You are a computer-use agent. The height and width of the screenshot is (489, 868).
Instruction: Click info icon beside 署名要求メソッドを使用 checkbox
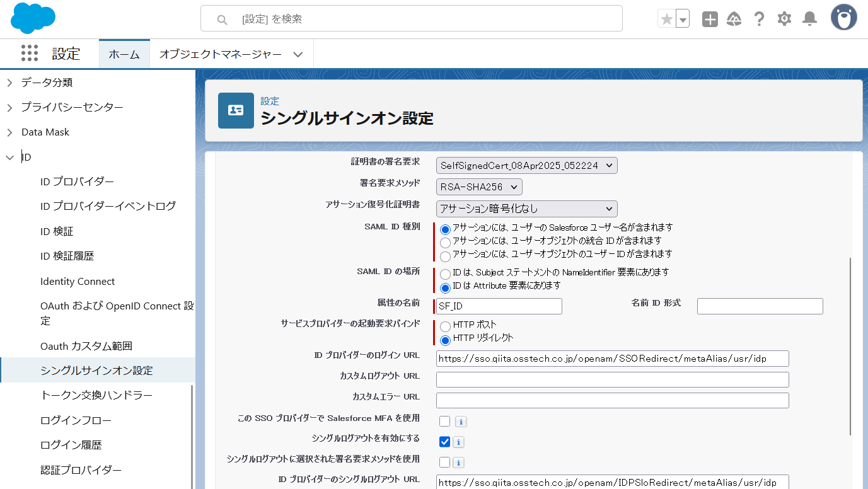point(458,463)
